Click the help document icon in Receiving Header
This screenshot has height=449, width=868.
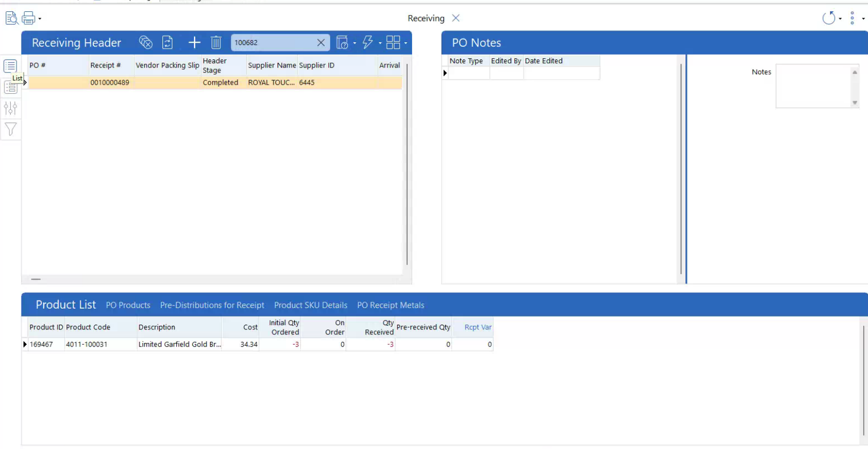(x=342, y=42)
